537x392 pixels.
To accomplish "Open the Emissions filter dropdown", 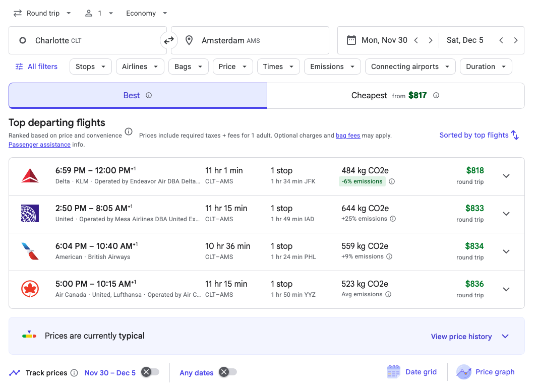I will [332, 67].
